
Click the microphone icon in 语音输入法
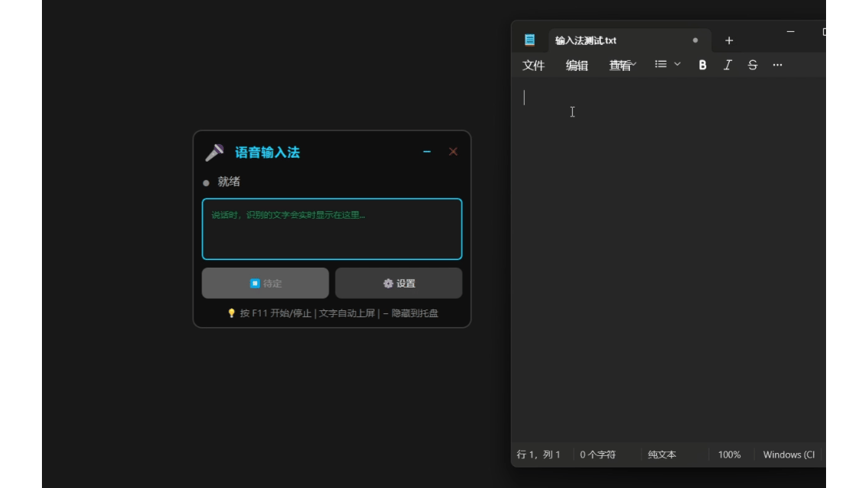[x=214, y=152]
